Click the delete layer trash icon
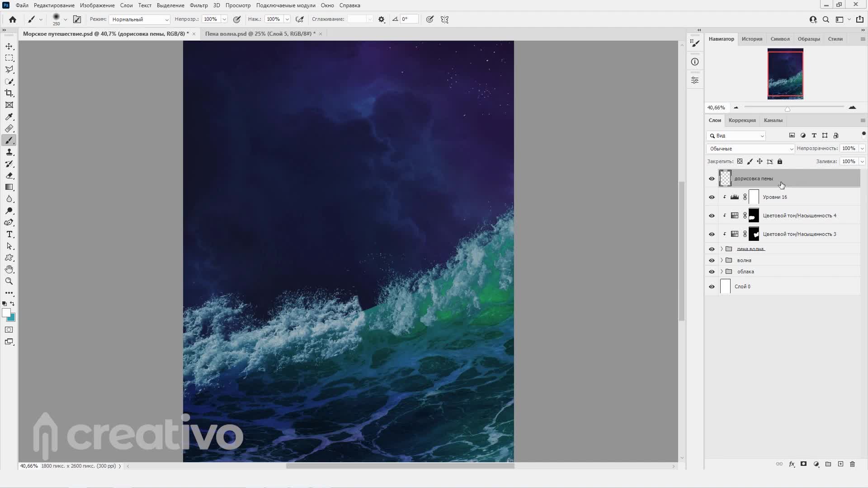The width and height of the screenshot is (868, 488). pos(853,464)
